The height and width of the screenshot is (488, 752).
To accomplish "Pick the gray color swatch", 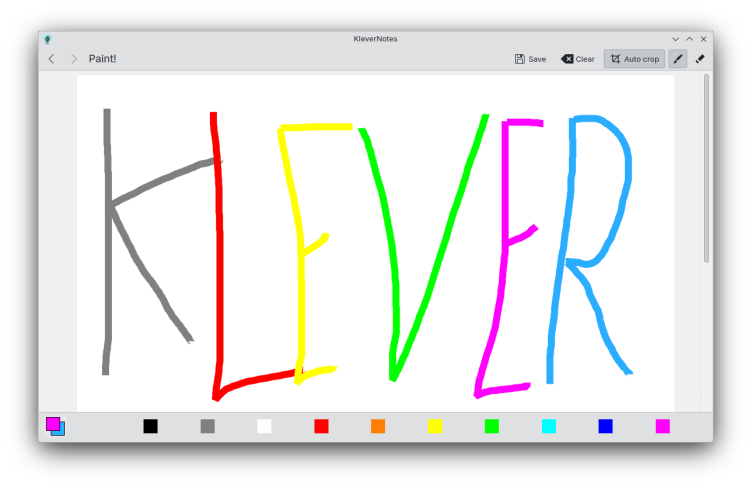I will [x=208, y=426].
